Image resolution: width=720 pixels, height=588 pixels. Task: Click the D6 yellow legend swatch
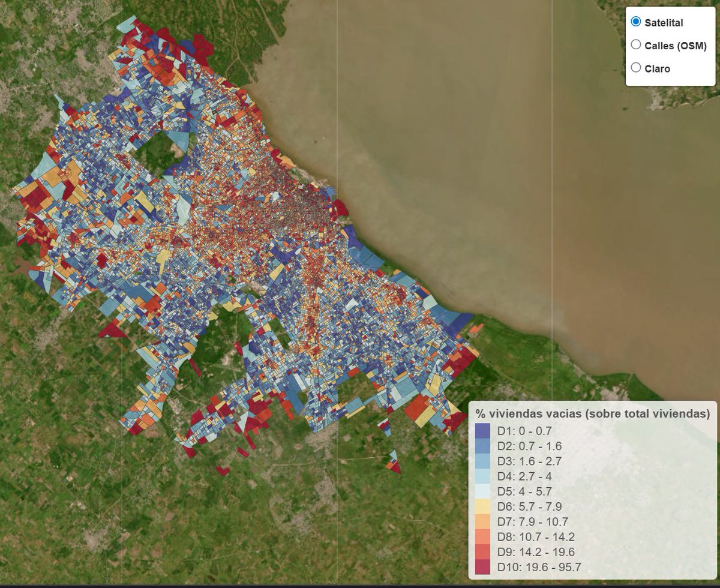482,506
